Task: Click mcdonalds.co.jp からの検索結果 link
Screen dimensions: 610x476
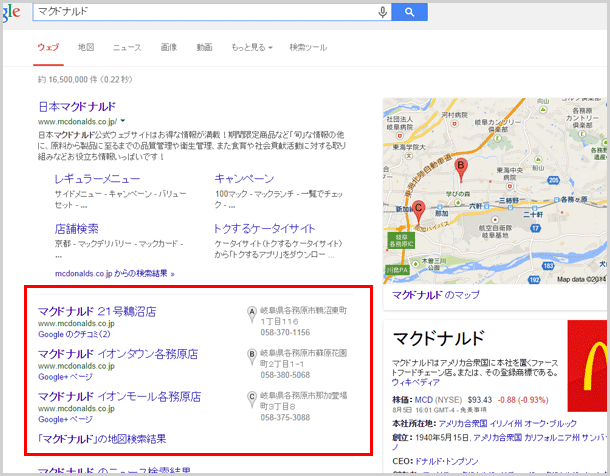Action: 115,273
